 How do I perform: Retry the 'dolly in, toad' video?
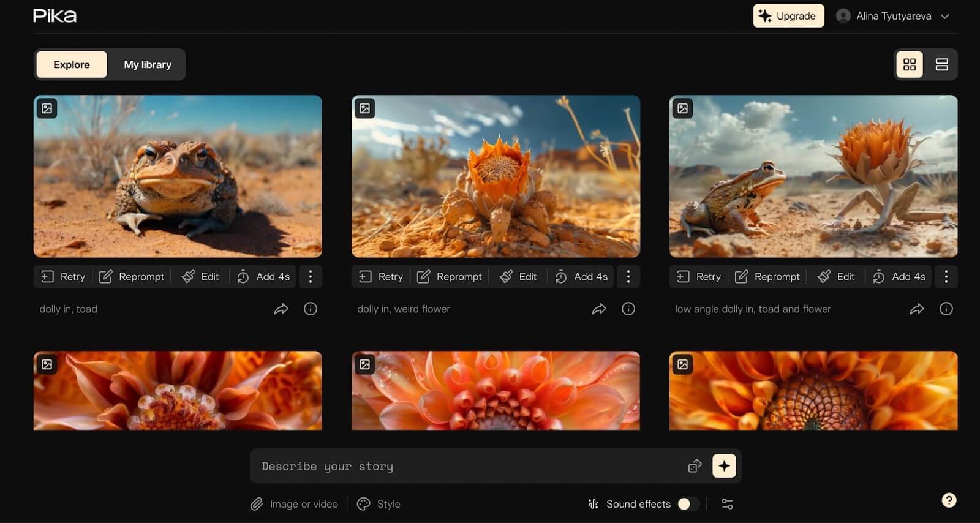click(x=63, y=277)
